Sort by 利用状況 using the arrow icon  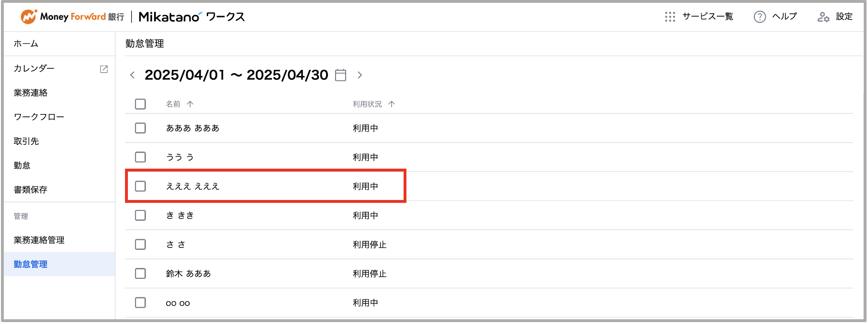point(392,104)
